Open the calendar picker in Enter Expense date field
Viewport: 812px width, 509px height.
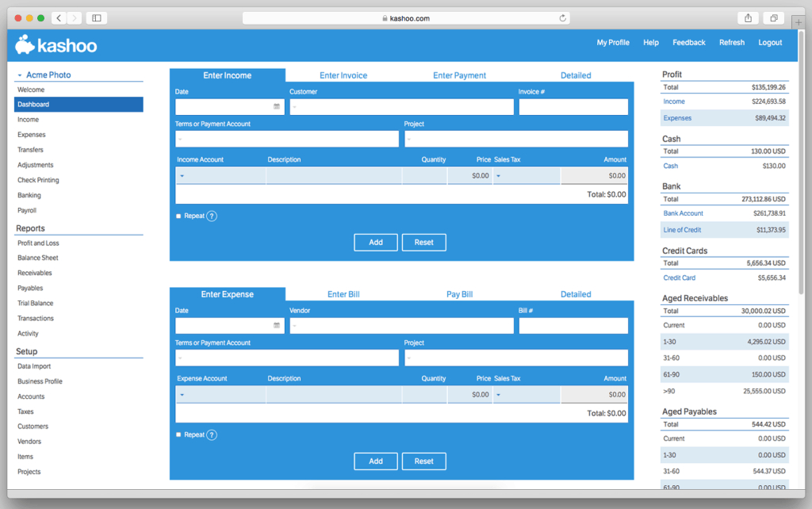(276, 325)
